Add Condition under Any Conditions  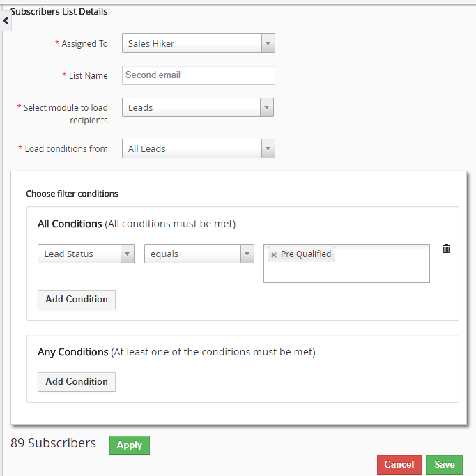point(77,382)
